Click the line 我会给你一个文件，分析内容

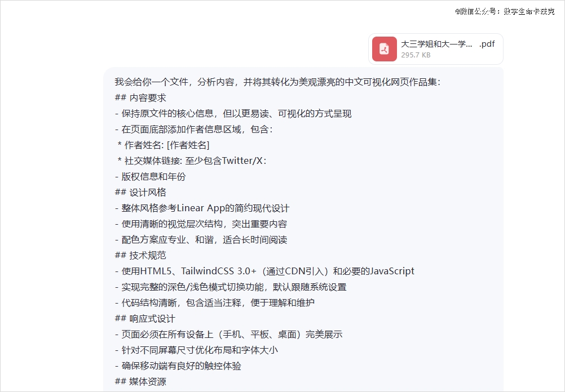click(x=277, y=82)
